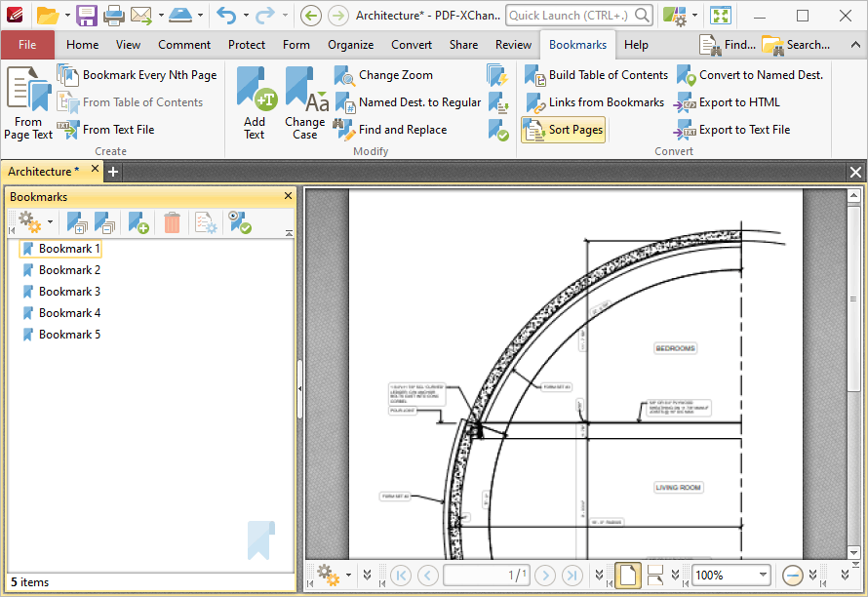Click Export to HTML
868x597 pixels.
736,101
